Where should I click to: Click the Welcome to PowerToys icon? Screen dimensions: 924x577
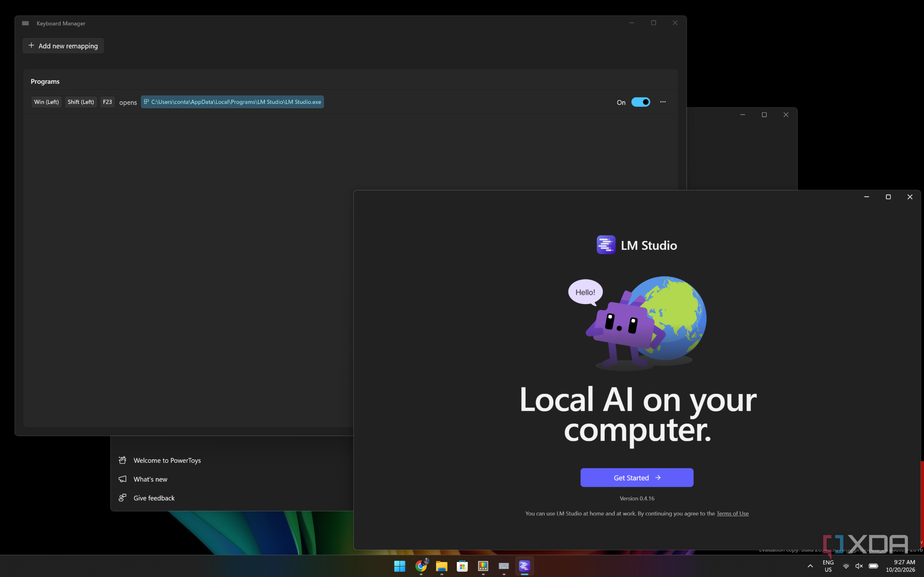pyautogui.click(x=122, y=460)
